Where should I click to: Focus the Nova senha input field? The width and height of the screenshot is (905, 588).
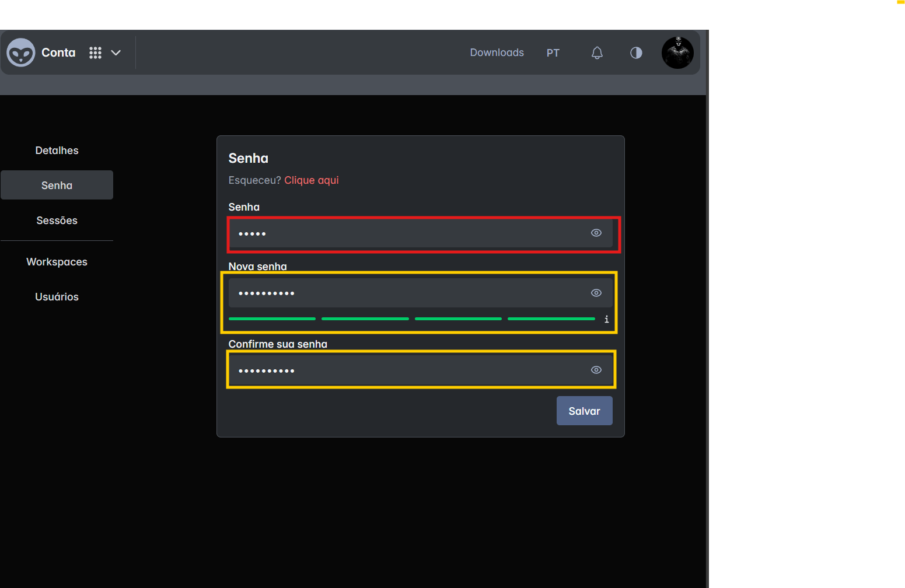pyautogui.click(x=408, y=293)
